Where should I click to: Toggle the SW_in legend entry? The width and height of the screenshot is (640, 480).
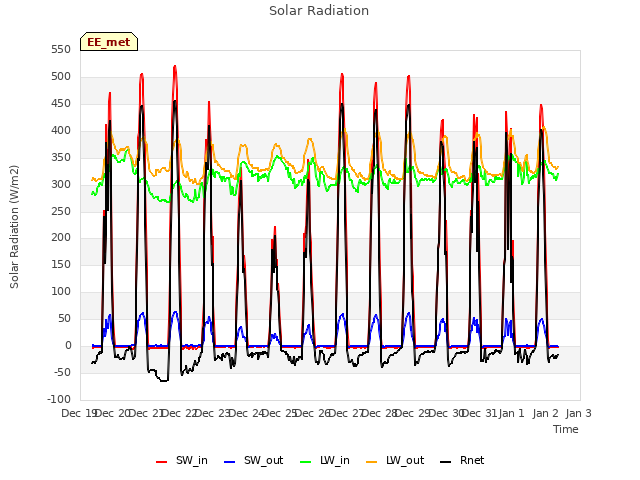click(x=182, y=460)
